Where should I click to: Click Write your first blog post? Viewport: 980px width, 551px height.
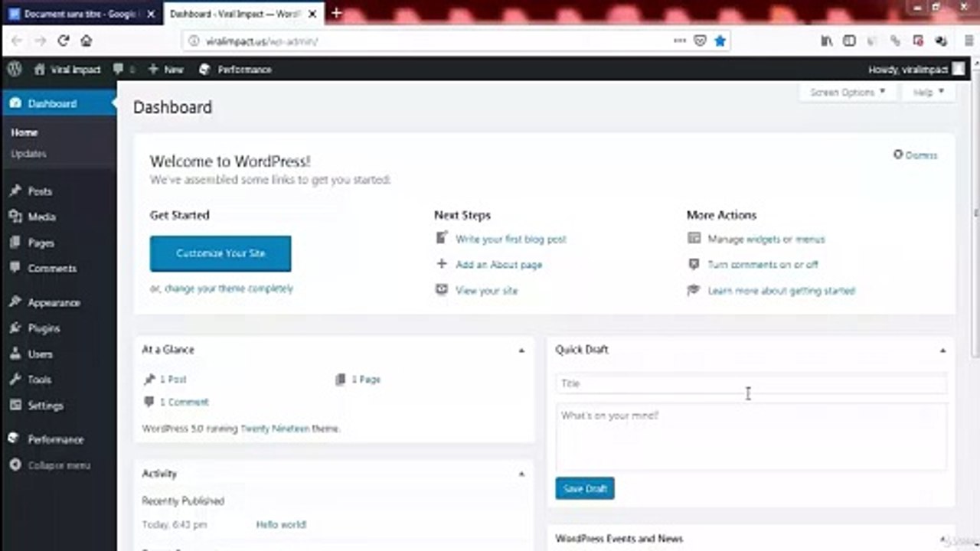(x=511, y=239)
